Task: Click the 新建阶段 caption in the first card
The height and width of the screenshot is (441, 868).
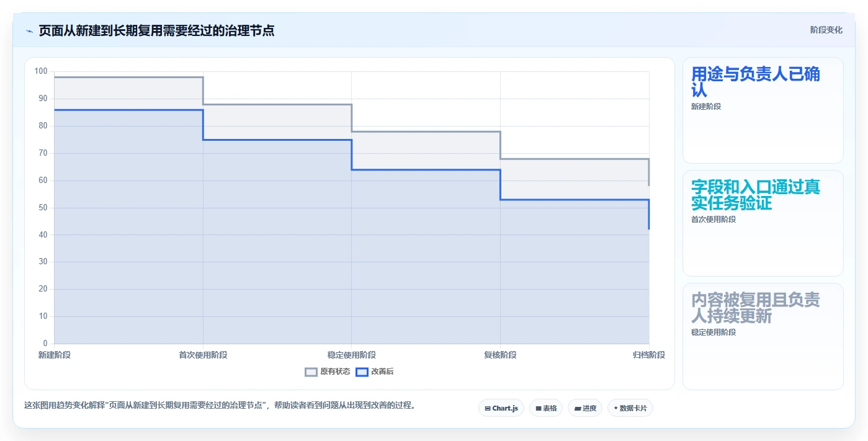Action: coord(706,107)
